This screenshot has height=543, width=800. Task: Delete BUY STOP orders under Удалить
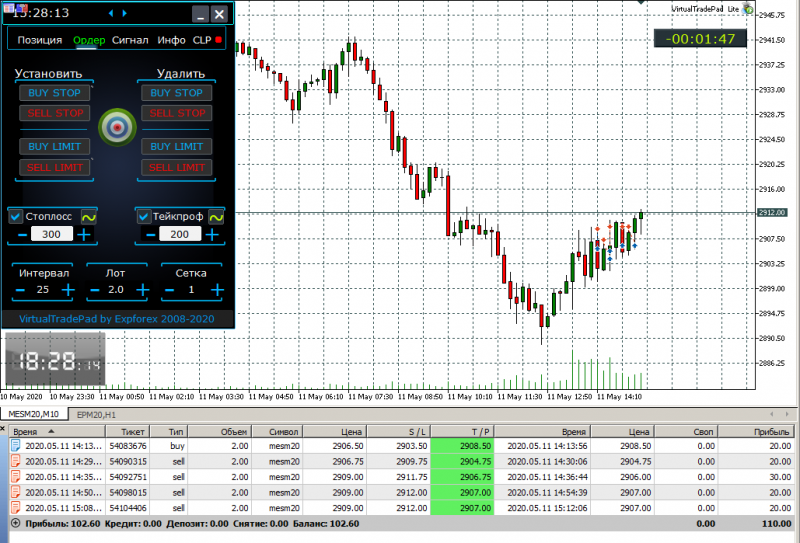(x=177, y=93)
